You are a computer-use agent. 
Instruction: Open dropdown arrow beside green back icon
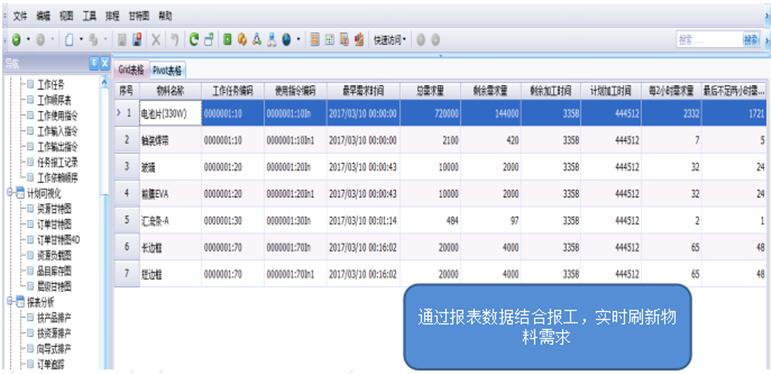28,40
